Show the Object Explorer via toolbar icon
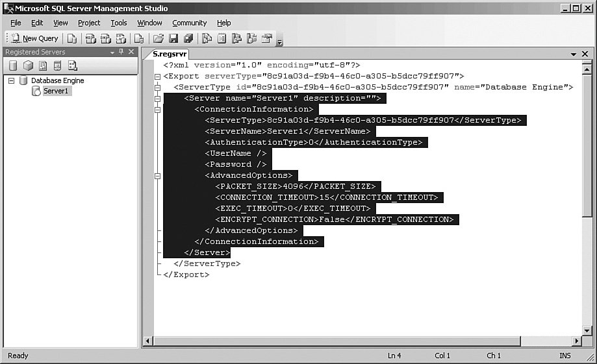Screen dimensions: 597x364 [x=236, y=38]
